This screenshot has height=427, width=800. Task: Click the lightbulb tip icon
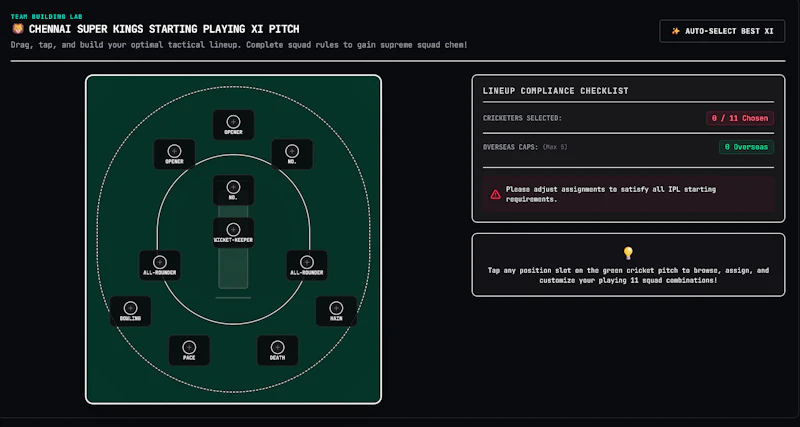click(628, 253)
